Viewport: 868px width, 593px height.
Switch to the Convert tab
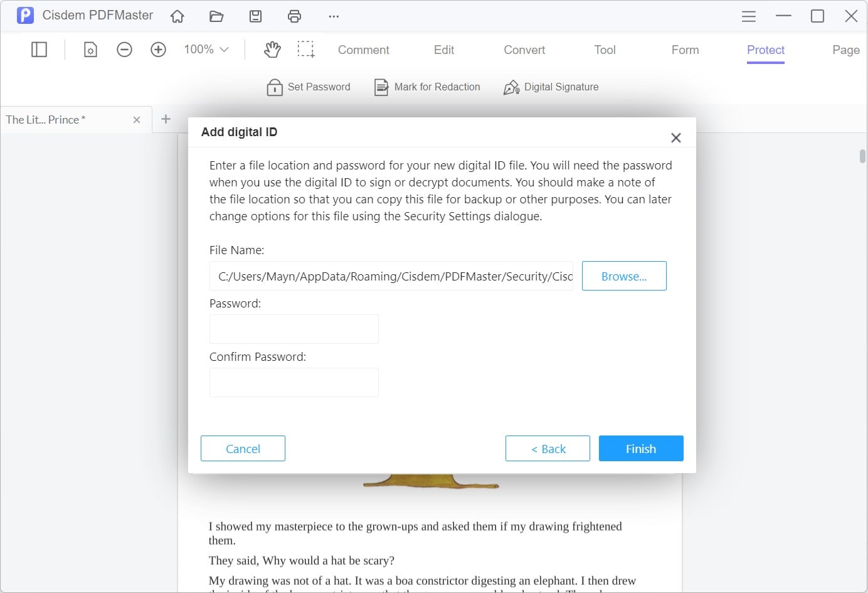(x=524, y=50)
